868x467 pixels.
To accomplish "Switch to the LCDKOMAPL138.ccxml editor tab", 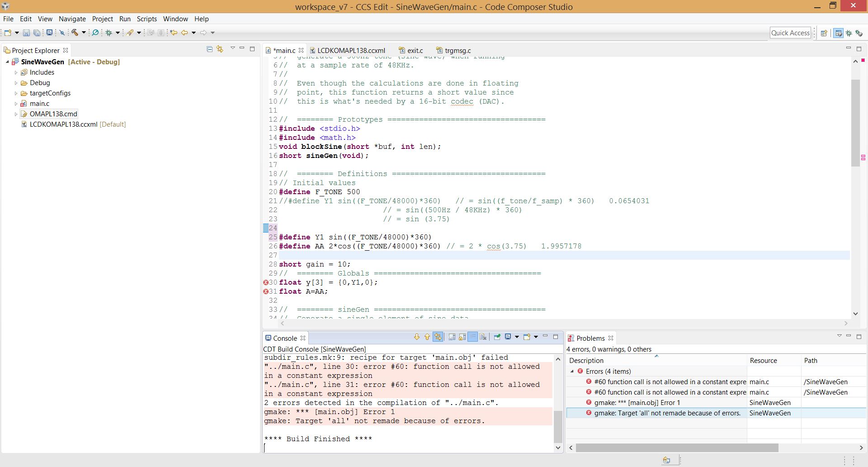I will [351, 51].
